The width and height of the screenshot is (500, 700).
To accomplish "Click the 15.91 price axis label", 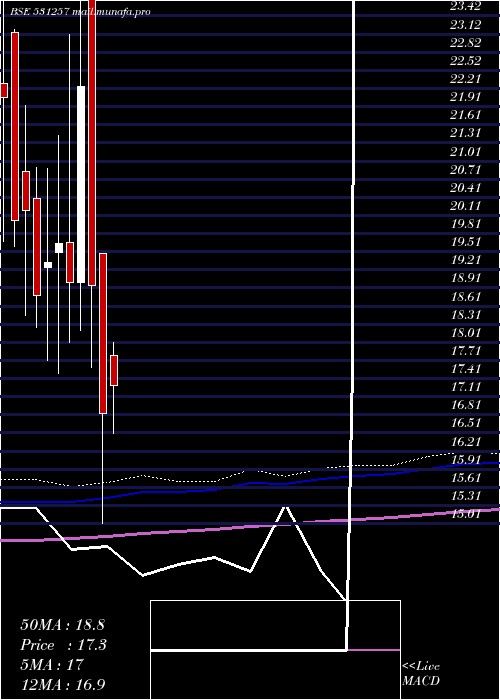I will click(465, 459).
